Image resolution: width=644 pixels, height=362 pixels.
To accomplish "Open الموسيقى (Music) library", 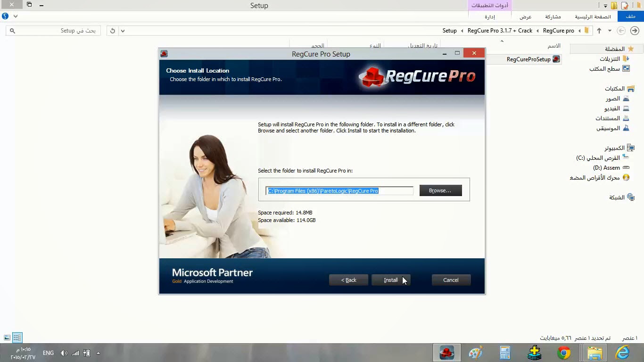I will (612, 128).
